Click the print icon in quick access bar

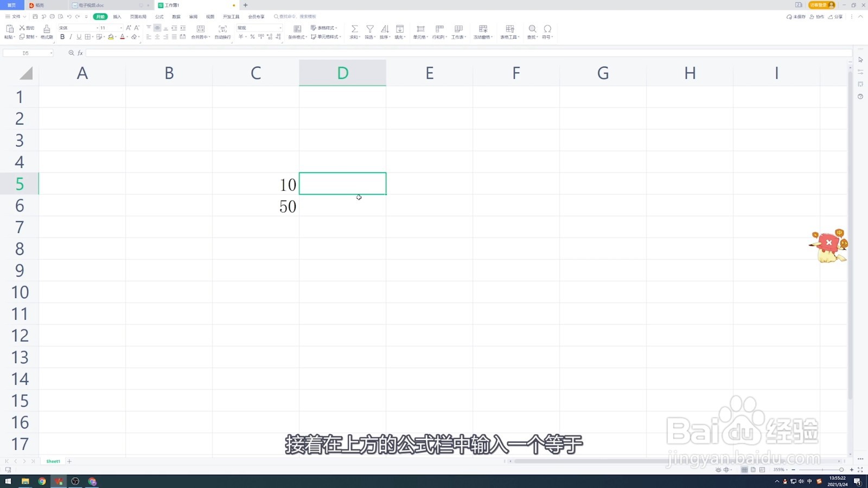coord(52,17)
